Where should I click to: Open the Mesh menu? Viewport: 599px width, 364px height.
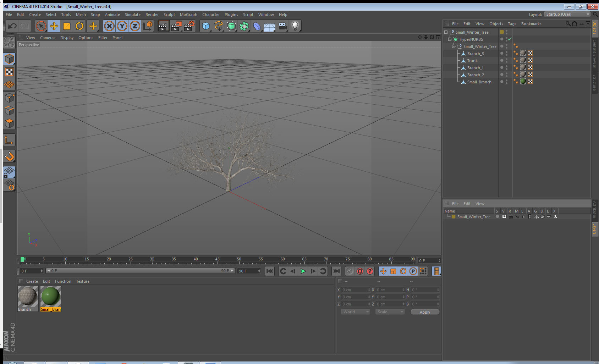tap(81, 15)
